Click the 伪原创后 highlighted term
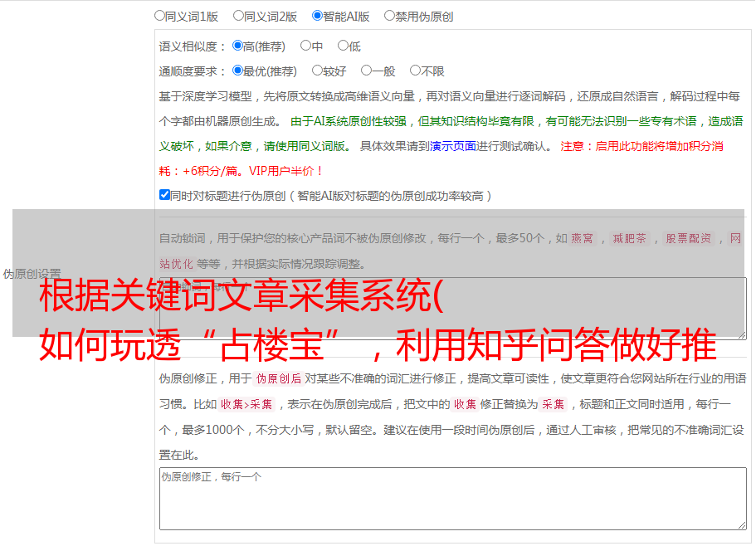Screen dimensions: 756x546 click(x=279, y=378)
